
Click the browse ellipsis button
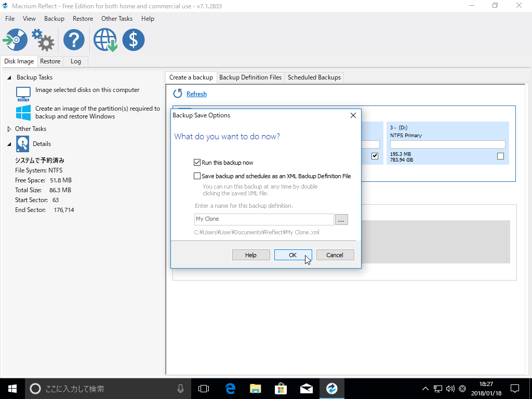pyautogui.click(x=341, y=220)
